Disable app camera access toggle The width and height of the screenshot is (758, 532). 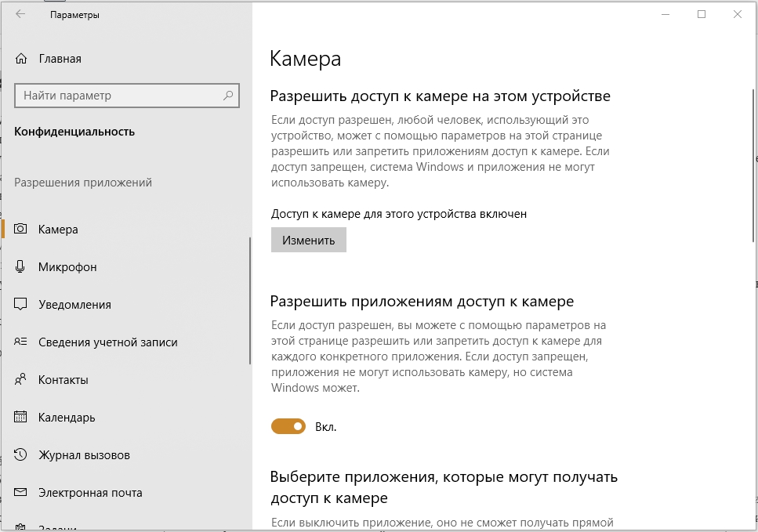pos(288,426)
